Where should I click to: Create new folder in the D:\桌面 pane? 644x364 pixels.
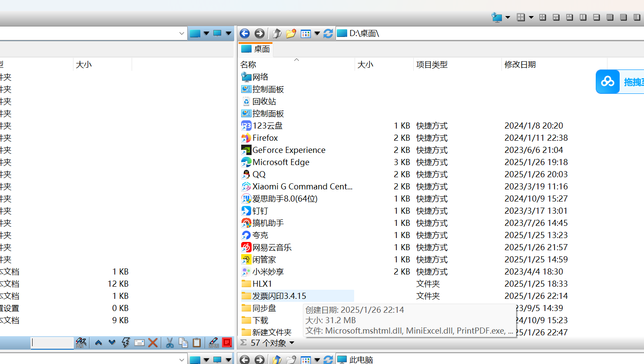pyautogui.click(x=291, y=33)
